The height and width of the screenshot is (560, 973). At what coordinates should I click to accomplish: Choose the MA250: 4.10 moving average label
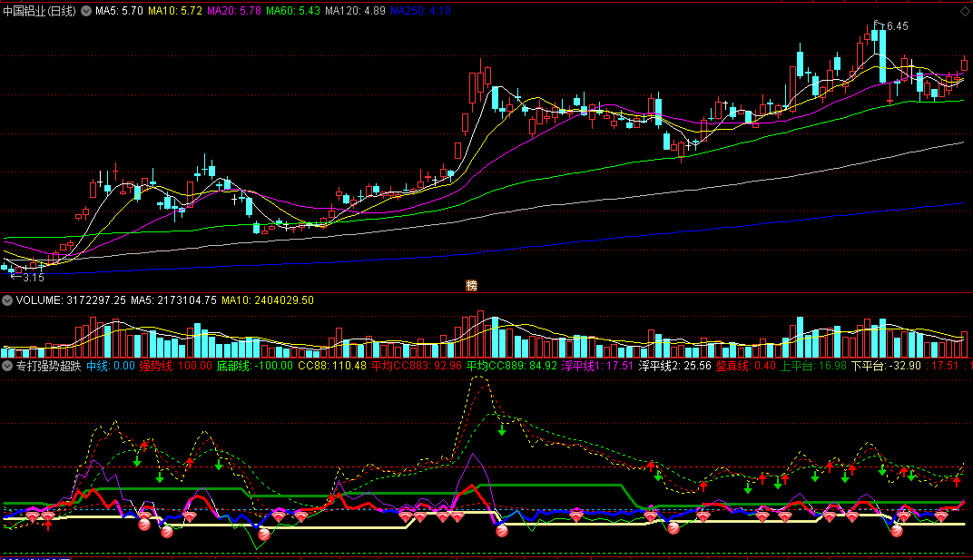pos(421,11)
